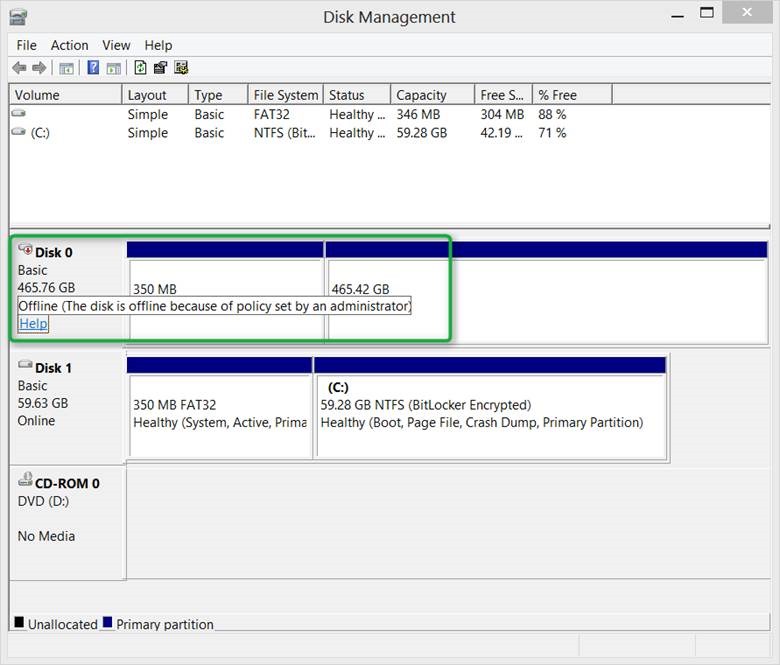Select the 465.42 GB partition on Disk 0
The width and height of the screenshot is (780, 665).
(546, 292)
